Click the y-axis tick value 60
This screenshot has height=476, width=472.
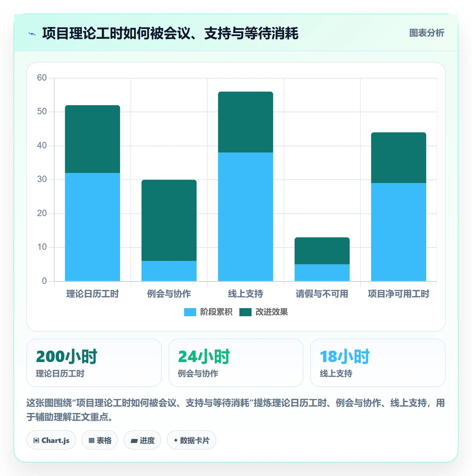pos(42,78)
